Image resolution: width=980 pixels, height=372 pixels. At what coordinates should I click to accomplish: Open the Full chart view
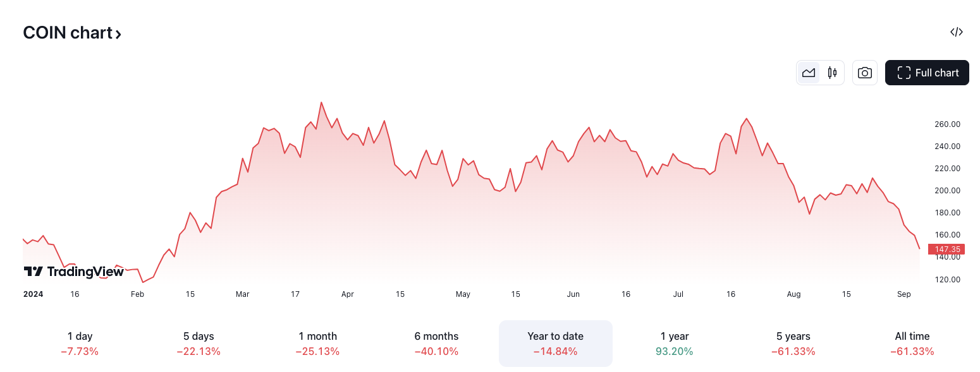pyautogui.click(x=927, y=73)
